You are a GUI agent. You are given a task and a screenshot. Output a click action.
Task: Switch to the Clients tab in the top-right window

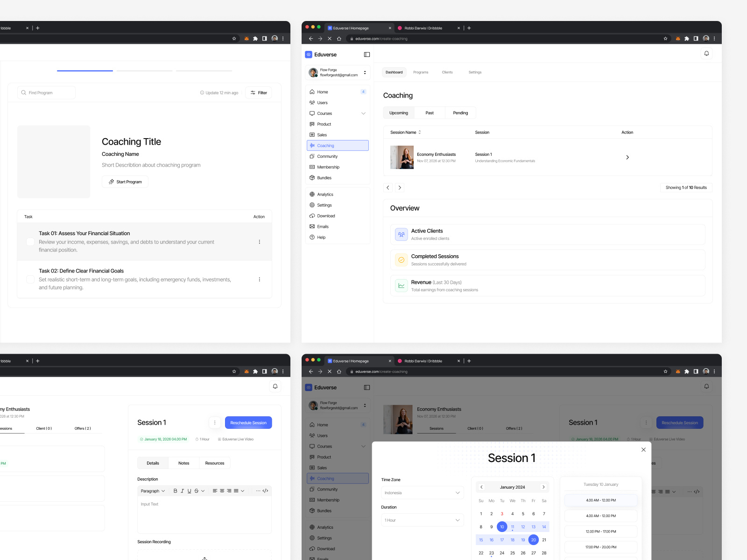[447, 72]
